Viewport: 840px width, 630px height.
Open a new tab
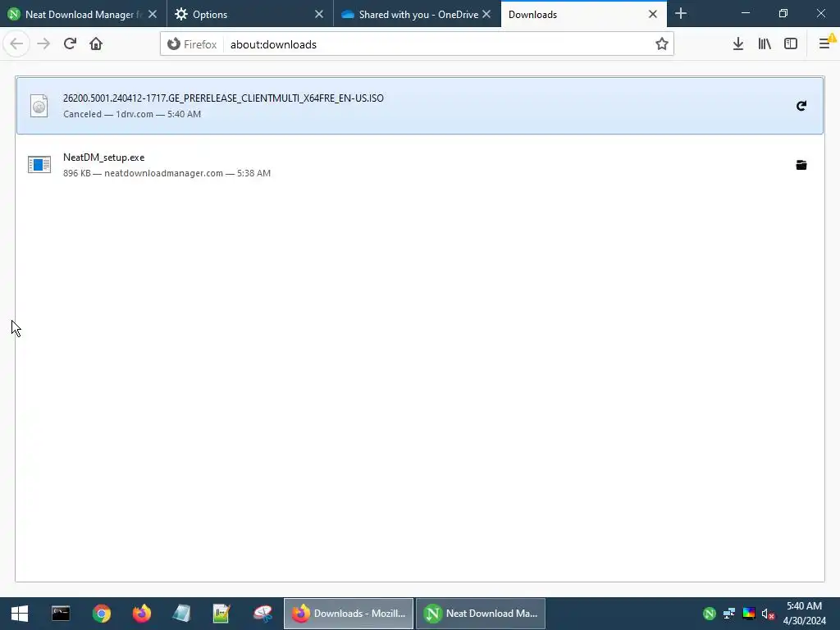[x=680, y=14]
